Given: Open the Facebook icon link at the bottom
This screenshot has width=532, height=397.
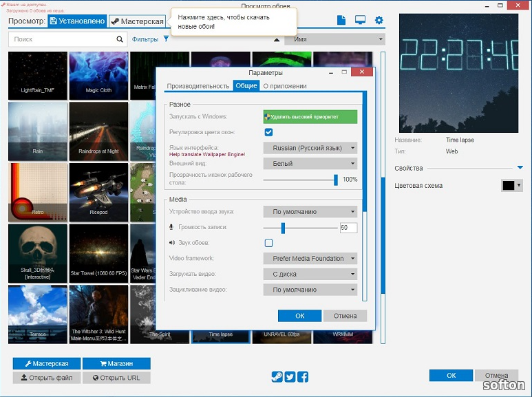Looking at the screenshot, I should pos(303,376).
